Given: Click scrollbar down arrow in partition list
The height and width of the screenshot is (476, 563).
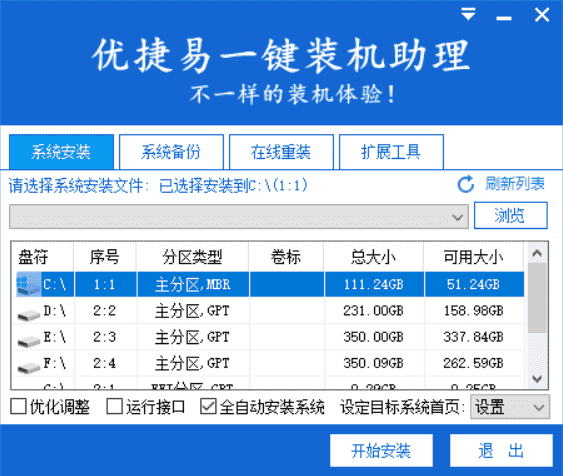Looking at the screenshot, I should click(537, 378).
